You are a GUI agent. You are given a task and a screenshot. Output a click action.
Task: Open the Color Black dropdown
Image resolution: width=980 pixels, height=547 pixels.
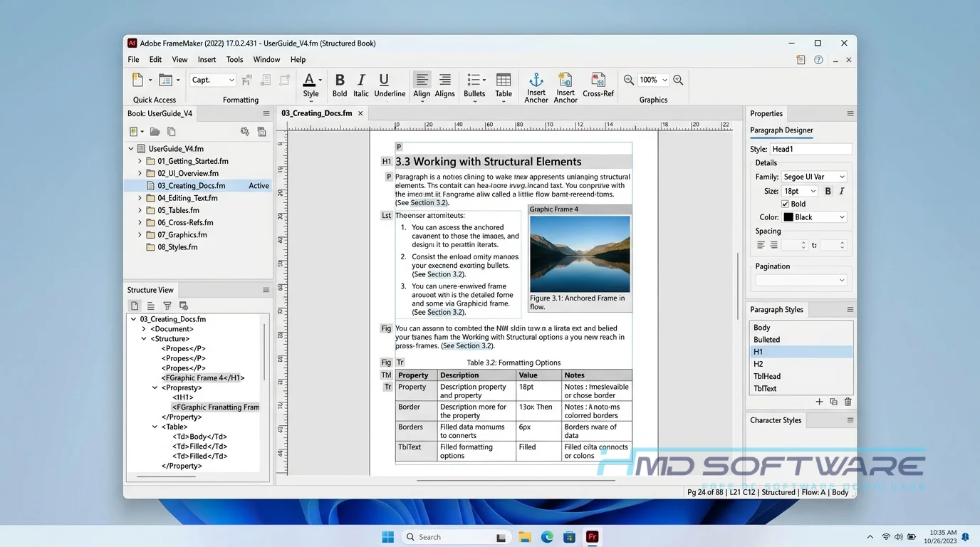pyautogui.click(x=814, y=217)
